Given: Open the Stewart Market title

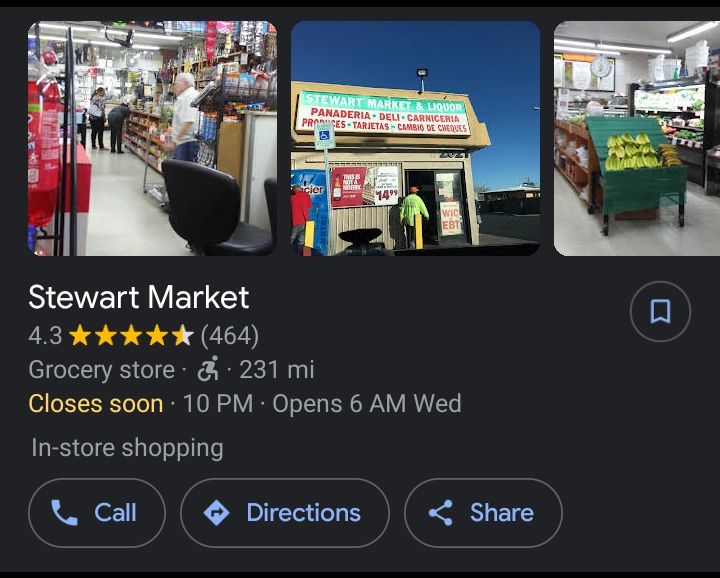Looking at the screenshot, I should click(139, 297).
